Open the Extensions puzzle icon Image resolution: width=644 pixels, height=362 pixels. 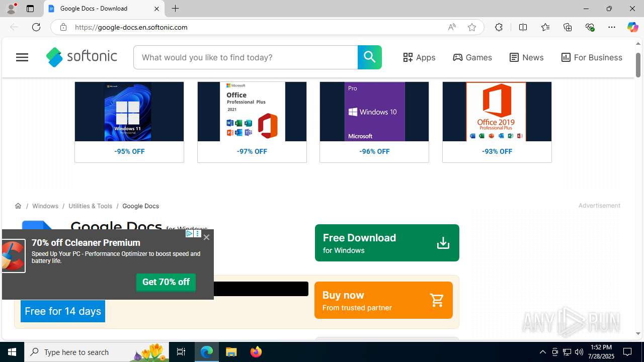499,27
